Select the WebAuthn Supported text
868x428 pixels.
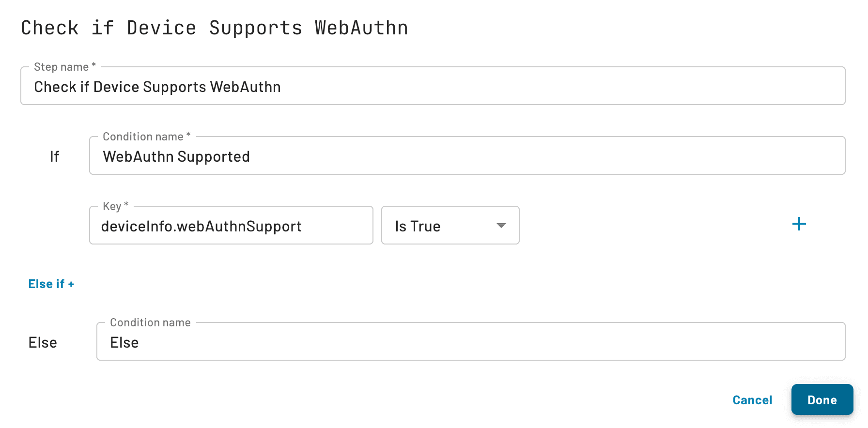pos(176,156)
